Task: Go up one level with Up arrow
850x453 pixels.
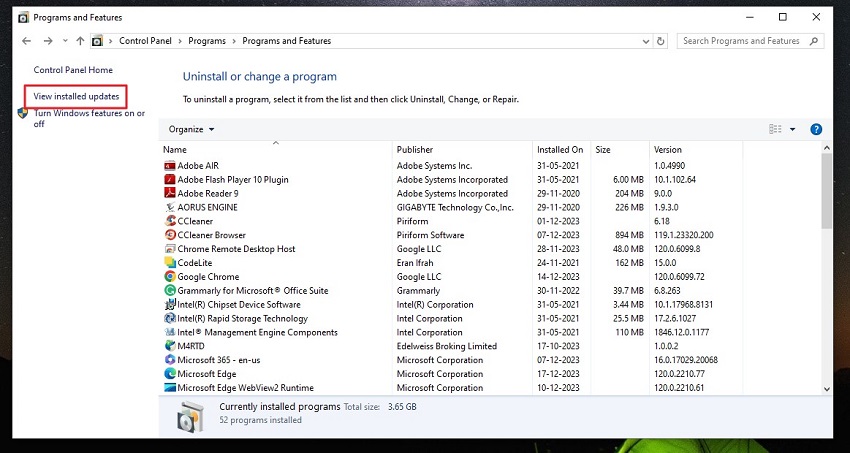Action: pyautogui.click(x=80, y=41)
